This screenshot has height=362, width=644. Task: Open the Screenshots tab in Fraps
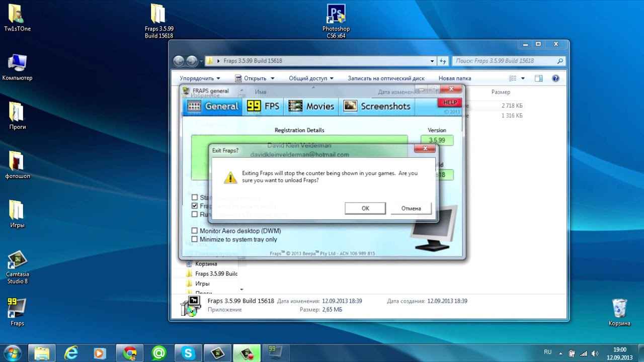pyautogui.click(x=377, y=106)
